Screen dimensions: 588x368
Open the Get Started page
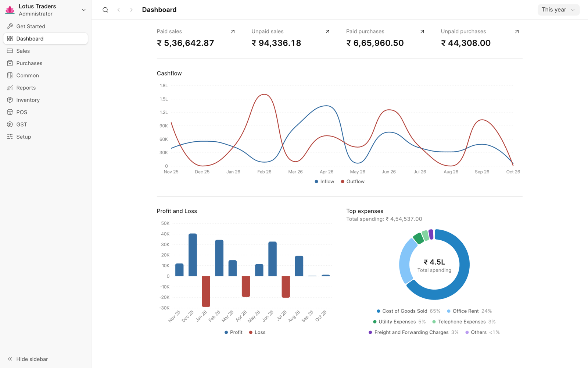46,26
